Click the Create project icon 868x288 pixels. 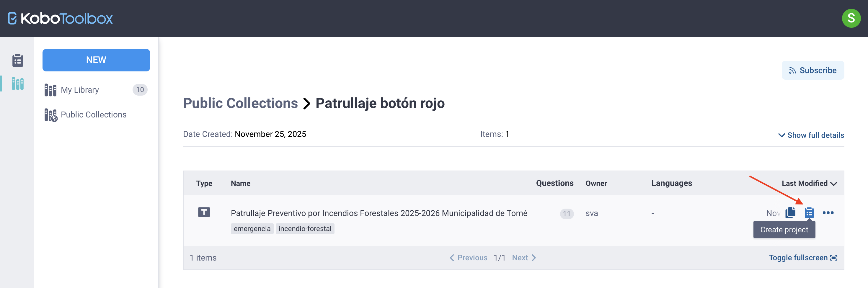(809, 213)
